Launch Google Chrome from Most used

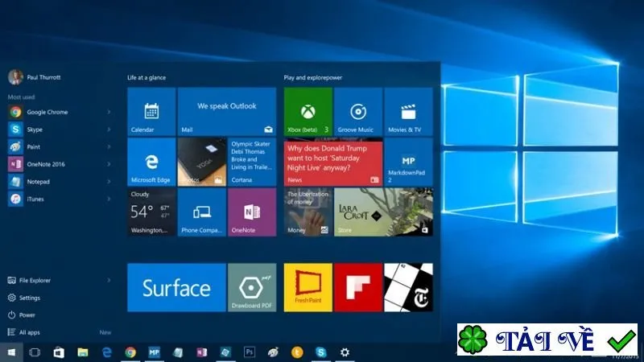pyautogui.click(x=60, y=112)
